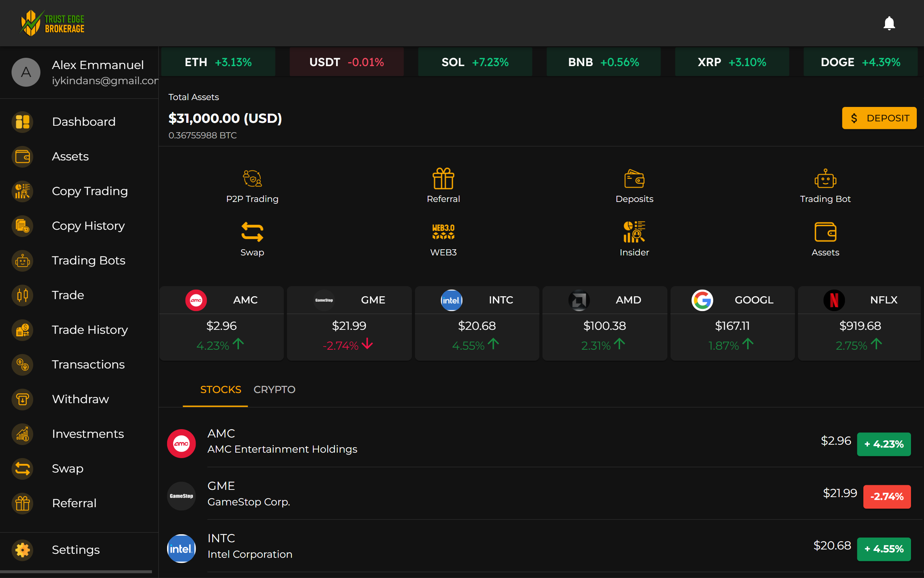
Task: Open Trading Bot shortcut icon
Action: pos(825,178)
